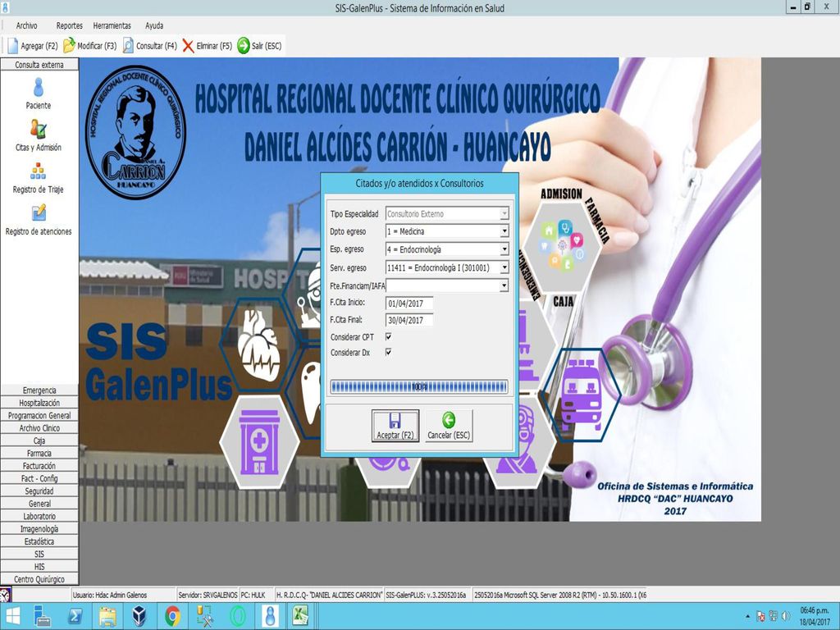The width and height of the screenshot is (840, 630).
Task: Switch to the Imagenología sidebar section
Action: (x=39, y=529)
